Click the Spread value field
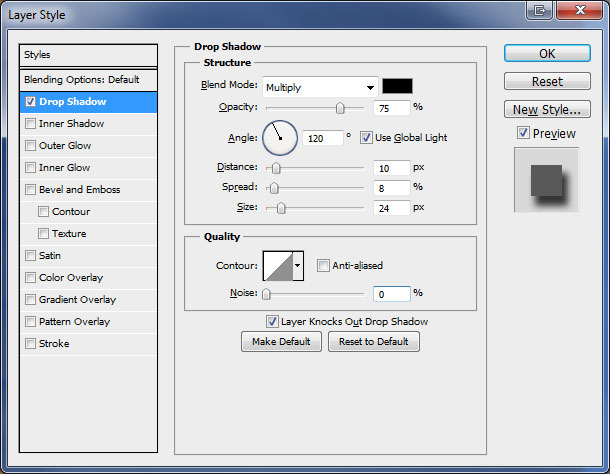The image size is (610, 474). click(391, 188)
